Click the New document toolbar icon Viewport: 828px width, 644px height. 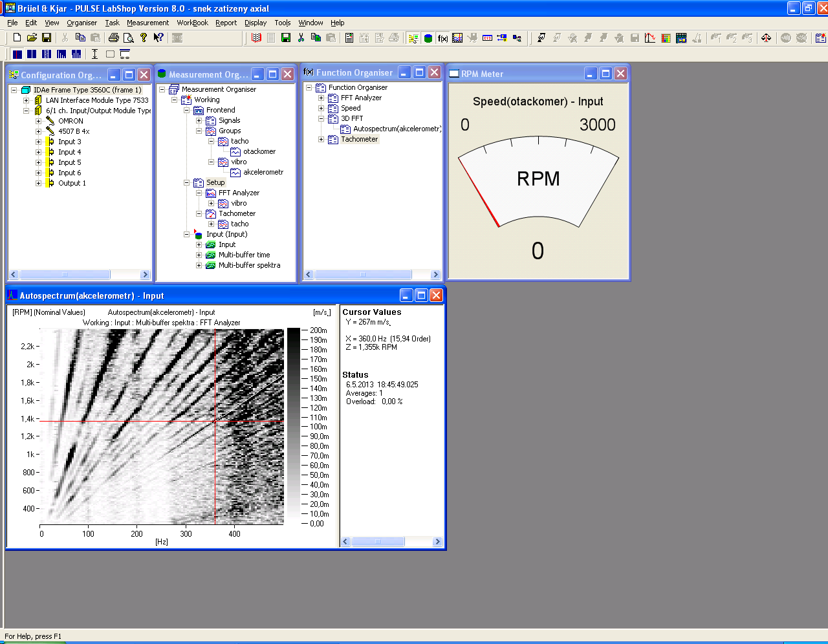coord(17,38)
